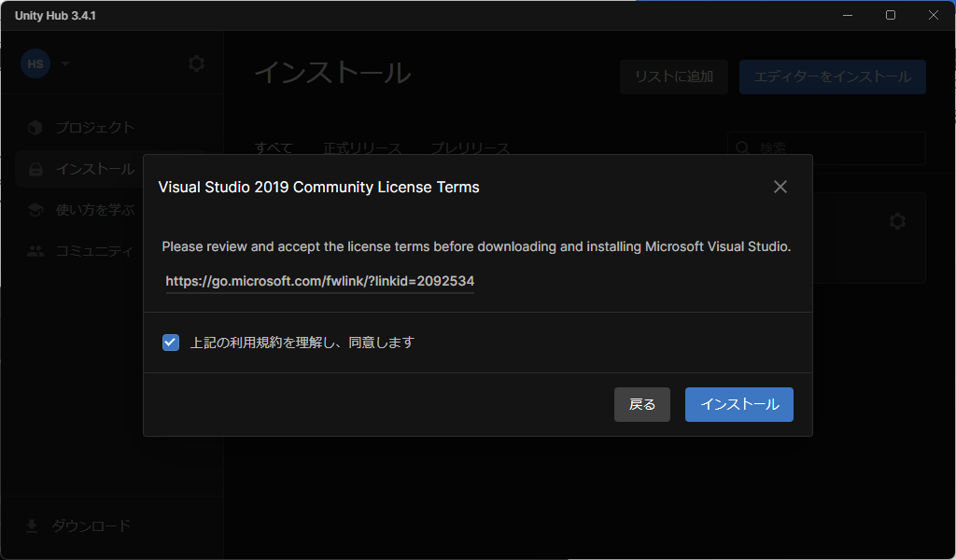Click the magnifier icon in the search field
Image resolution: width=956 pixels, height=560 pixels.
click(742, 148)
